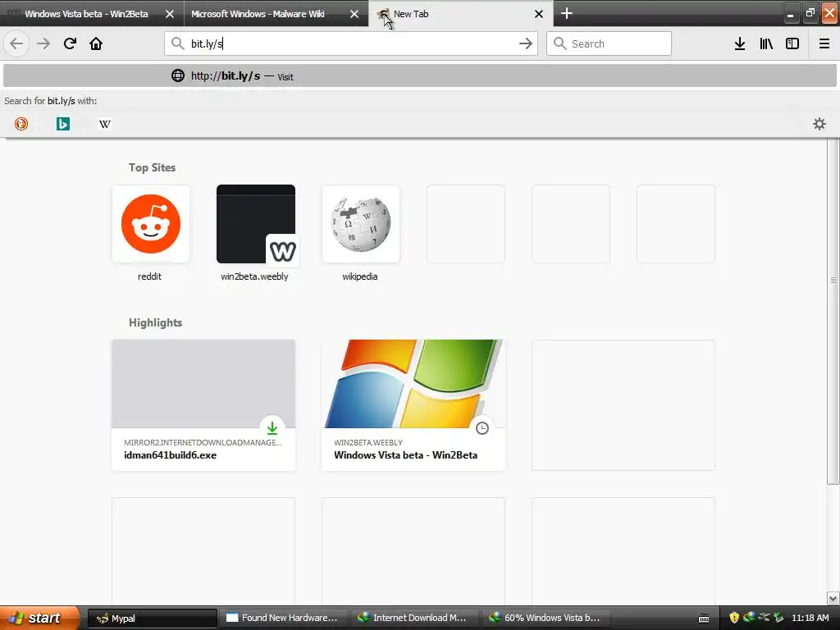Click the on-screen keyboard taskbar icon
The height and width of the screenshot is (630, 840).
(704, 619)
